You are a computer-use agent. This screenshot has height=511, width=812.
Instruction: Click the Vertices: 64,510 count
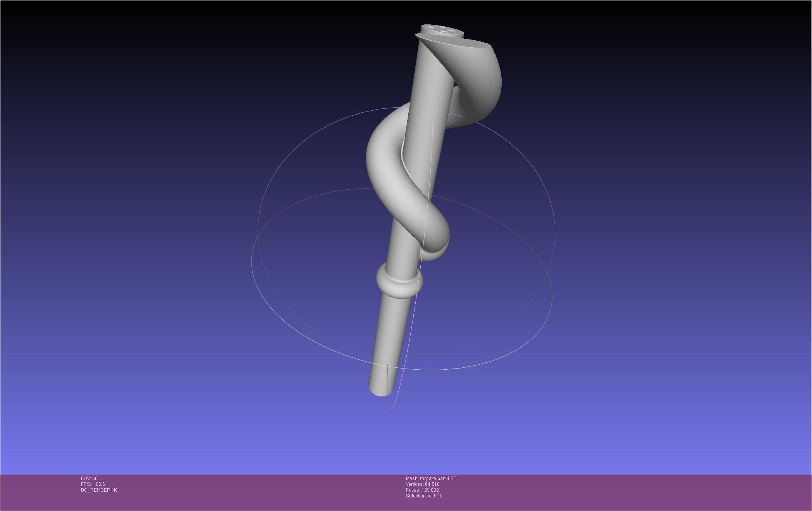[x=423, y=484]
